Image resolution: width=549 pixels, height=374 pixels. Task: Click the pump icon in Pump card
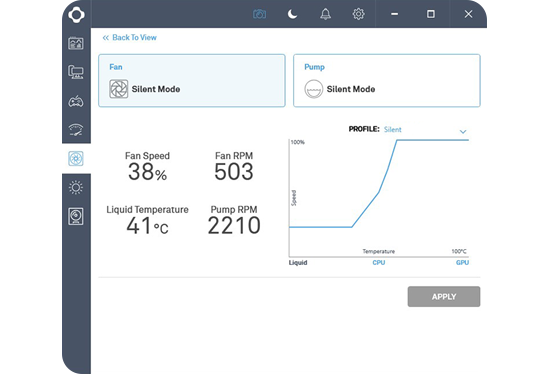click(313, 89)
